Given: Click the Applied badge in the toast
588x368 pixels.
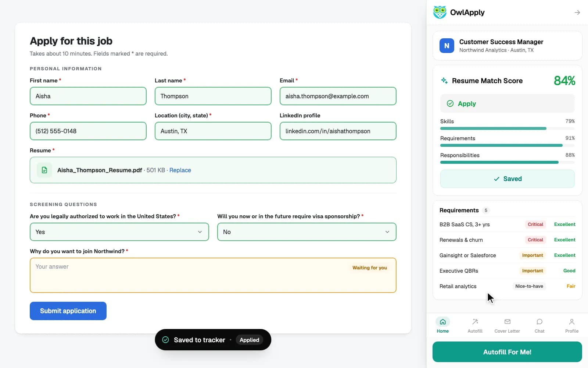Looking at the screenshot, I should point(250,340).
